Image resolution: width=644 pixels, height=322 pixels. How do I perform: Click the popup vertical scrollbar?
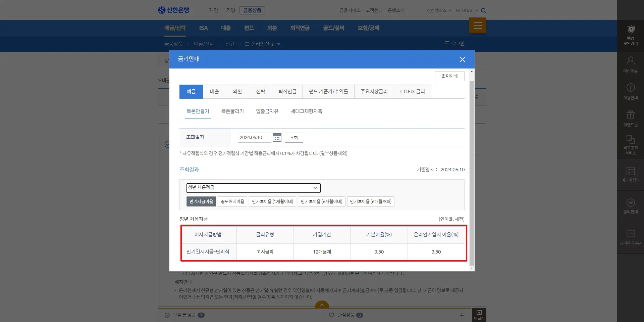tap(472, 173)
